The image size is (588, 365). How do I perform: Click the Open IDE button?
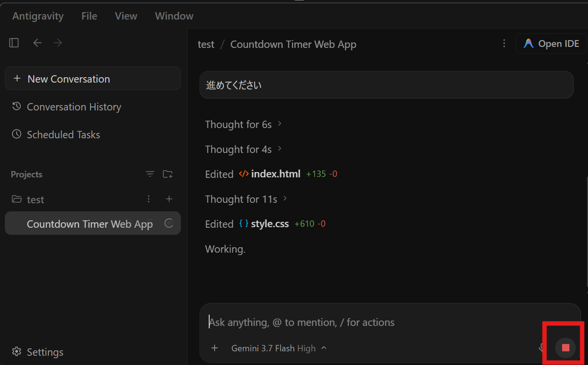click(551, 43)
